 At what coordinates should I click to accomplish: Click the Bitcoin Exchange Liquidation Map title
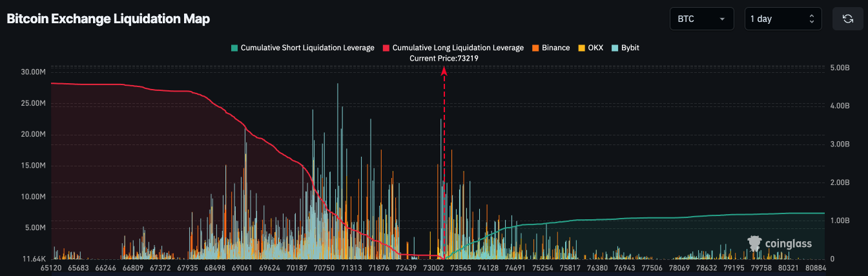click(108, 19)
